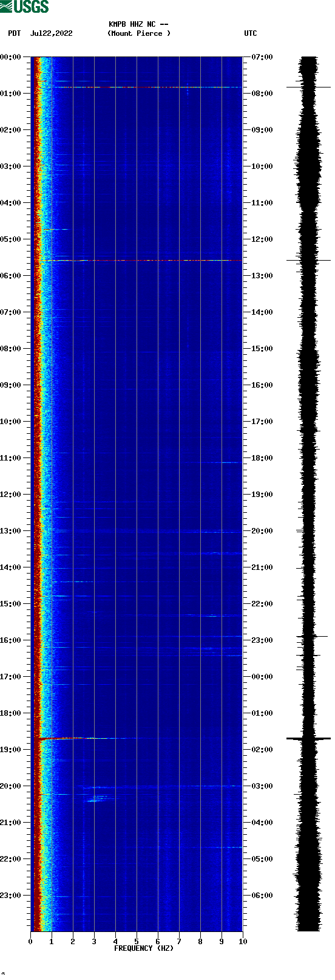335x980 pixels.
Task: Click the frequency axis tick label '2'
Action: (73, 942)
